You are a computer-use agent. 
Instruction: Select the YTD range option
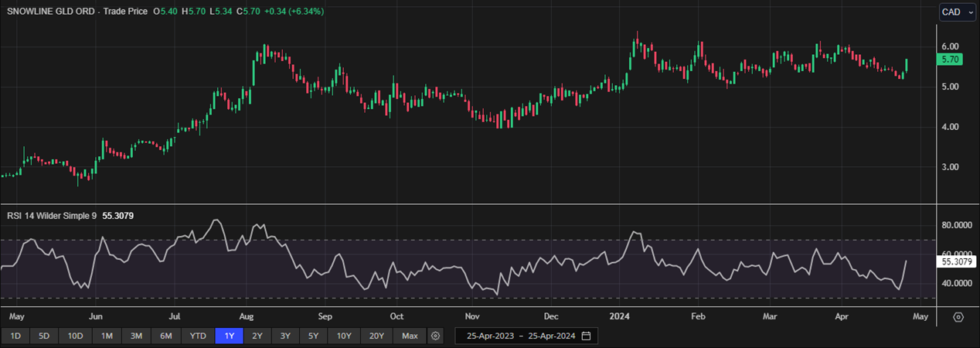(x=198, y=336)
